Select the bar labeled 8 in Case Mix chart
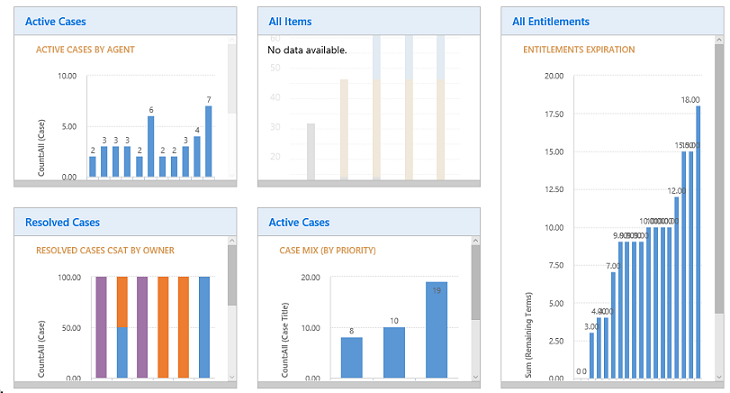Viewport: 730px width, 393px height. coord(351,358)
